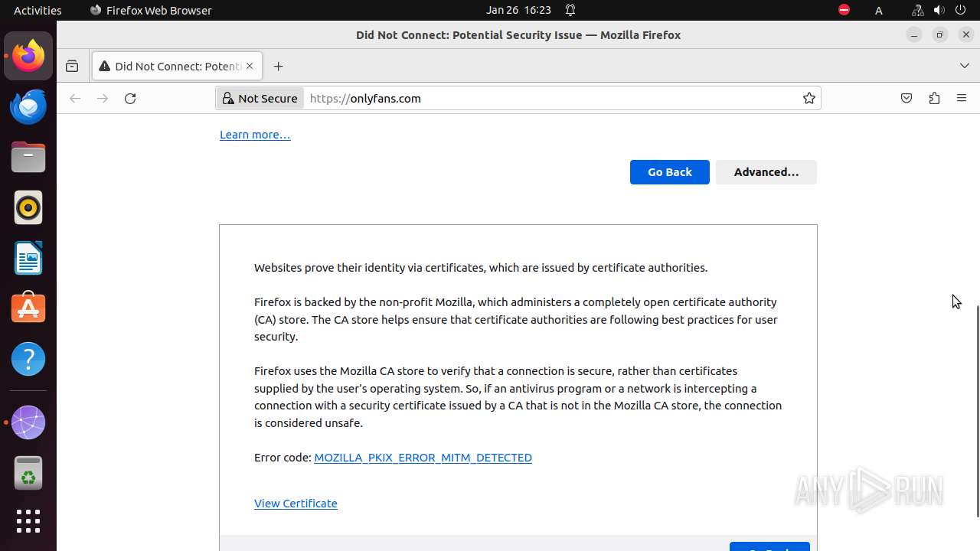Open the input source 'A' indicator
980x551 pixels.
tap(879, 10)
